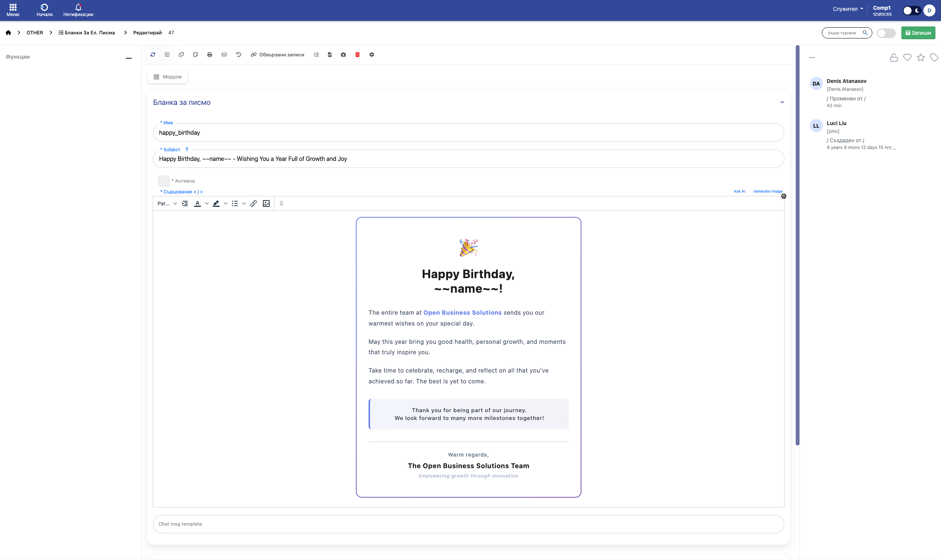Screen dimensions: 941x560
Task: Toggle the dark mode switch
Action: pyautogui.click(x=912, y=10)
